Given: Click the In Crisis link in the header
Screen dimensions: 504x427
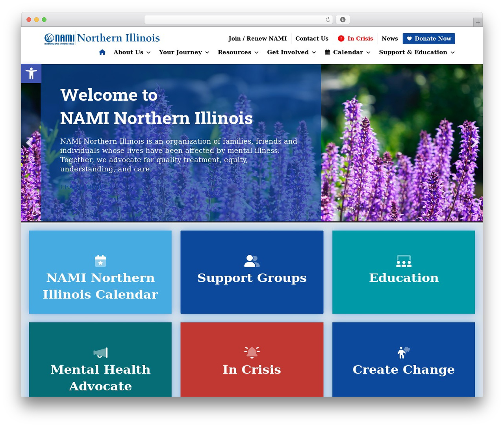Looking at the screenshot, I should tap(356, 39).
